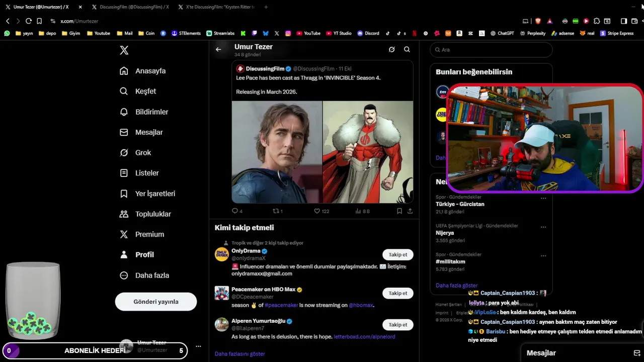Open the Amazon bookmark icon

(x=459, y=33)
